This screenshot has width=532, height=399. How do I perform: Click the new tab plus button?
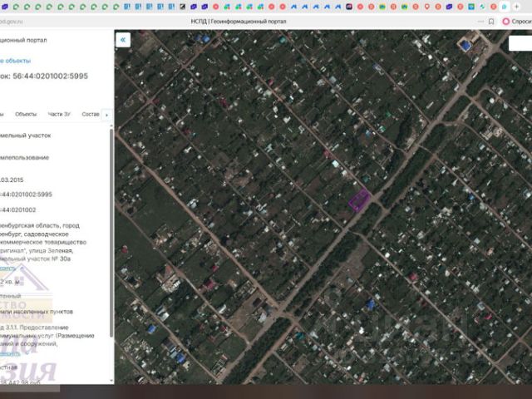(517, 7)
